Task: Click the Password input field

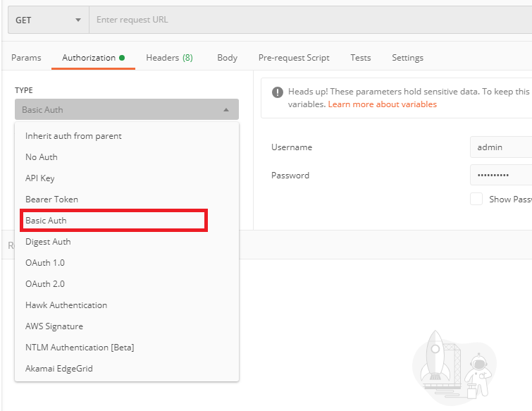Action: pyautogui.click(x=500, y=175)
